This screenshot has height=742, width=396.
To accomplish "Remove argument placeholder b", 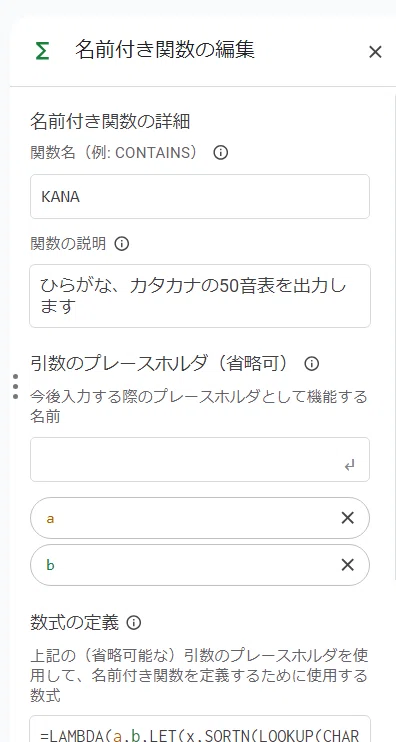I will 348,565.
